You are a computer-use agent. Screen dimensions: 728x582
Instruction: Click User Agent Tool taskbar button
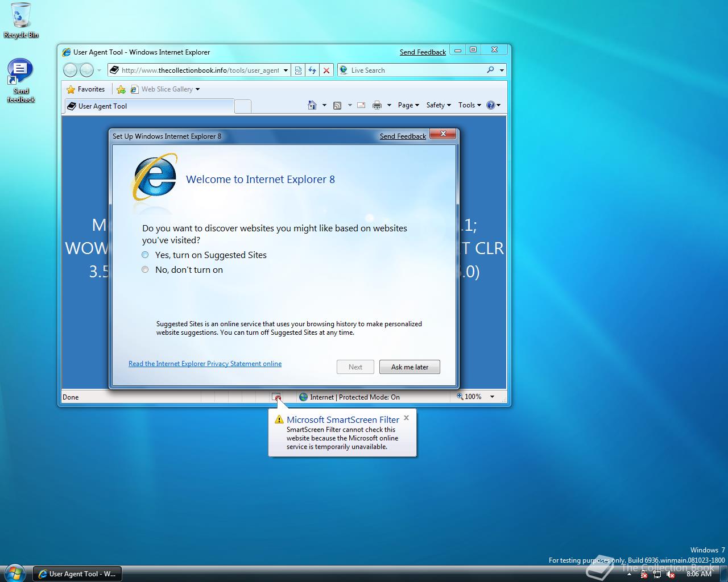(77, 574)
